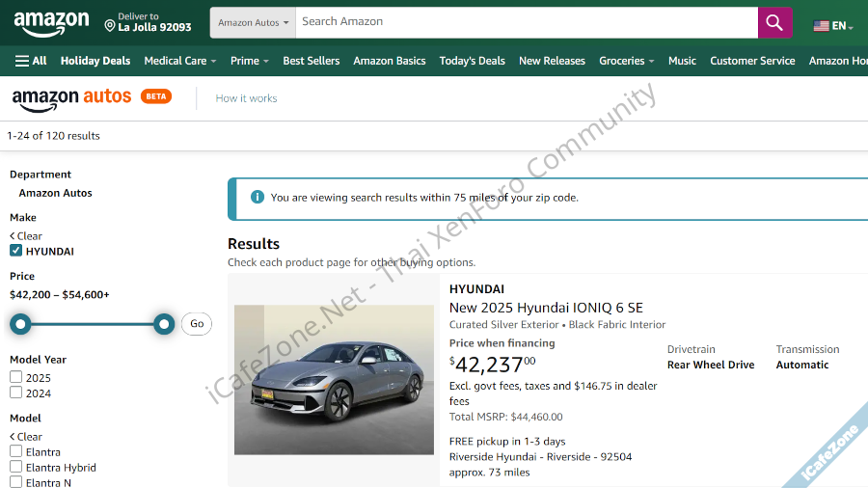Click the left price slider handle

click(x=20, y=324)
